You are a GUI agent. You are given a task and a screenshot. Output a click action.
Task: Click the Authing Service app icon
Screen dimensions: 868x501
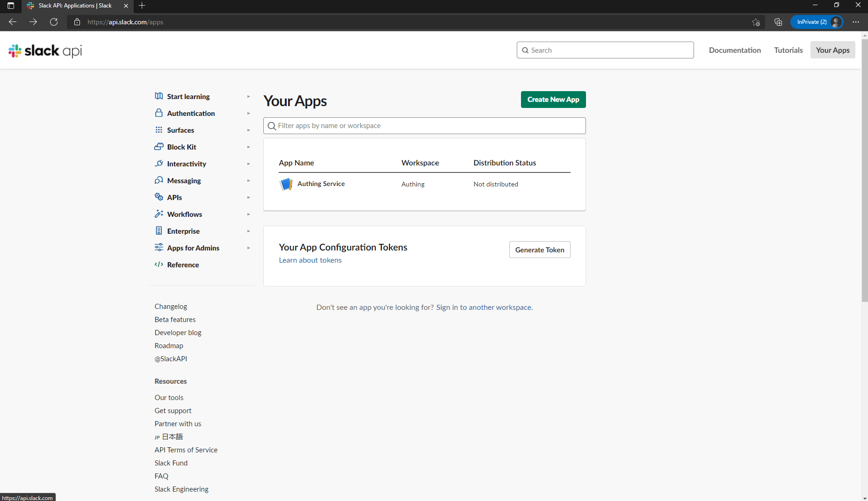[286, 184]
